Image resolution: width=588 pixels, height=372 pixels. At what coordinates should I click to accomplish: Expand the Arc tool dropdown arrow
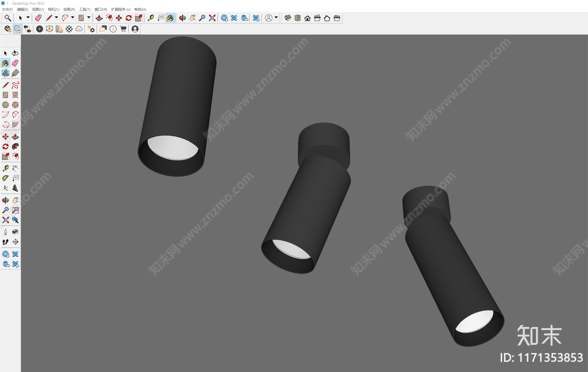click(72, 18)
